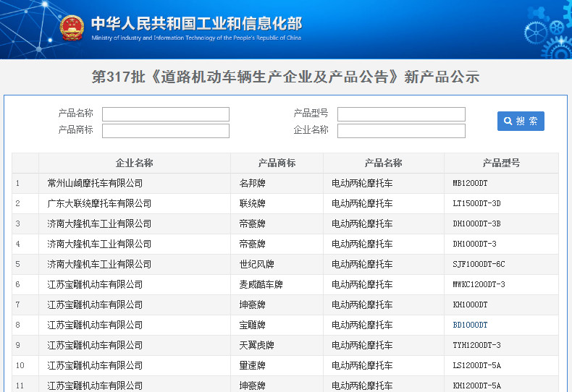Click the SJF1000DT-6C model entry

(x=479, y=265)
